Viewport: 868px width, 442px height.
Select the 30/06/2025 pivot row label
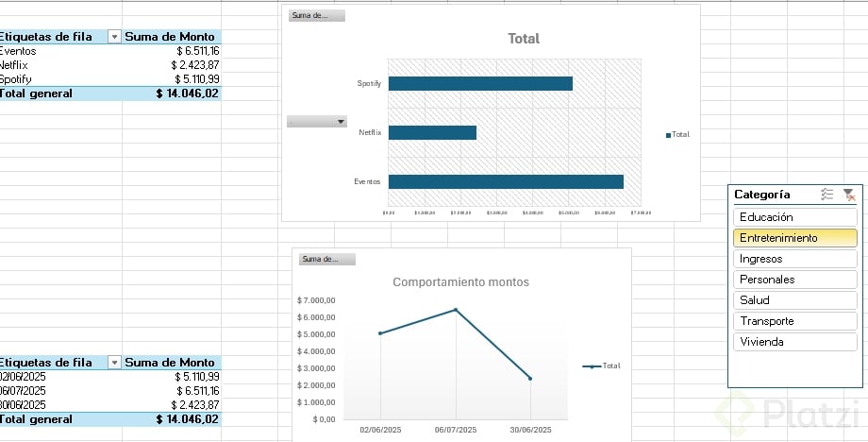[61, 405]
